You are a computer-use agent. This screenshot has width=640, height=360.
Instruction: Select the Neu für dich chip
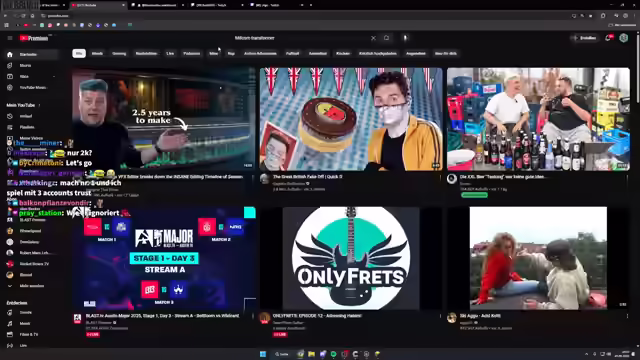point(446,53)
